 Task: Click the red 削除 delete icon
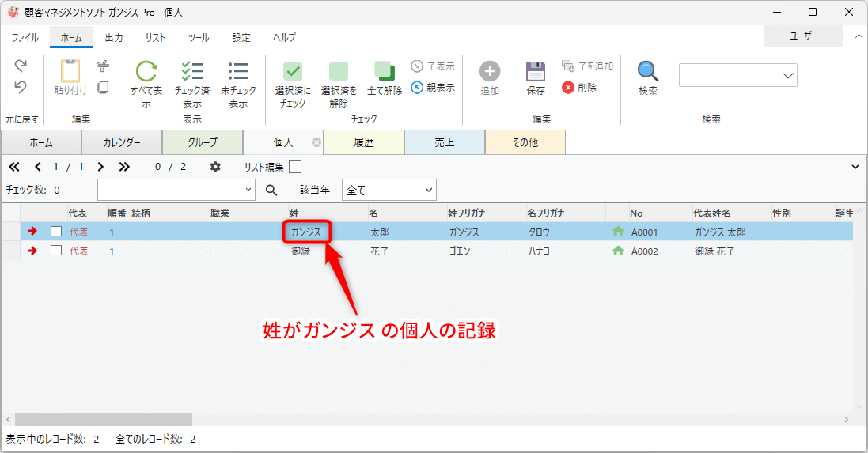pos(568,88)
